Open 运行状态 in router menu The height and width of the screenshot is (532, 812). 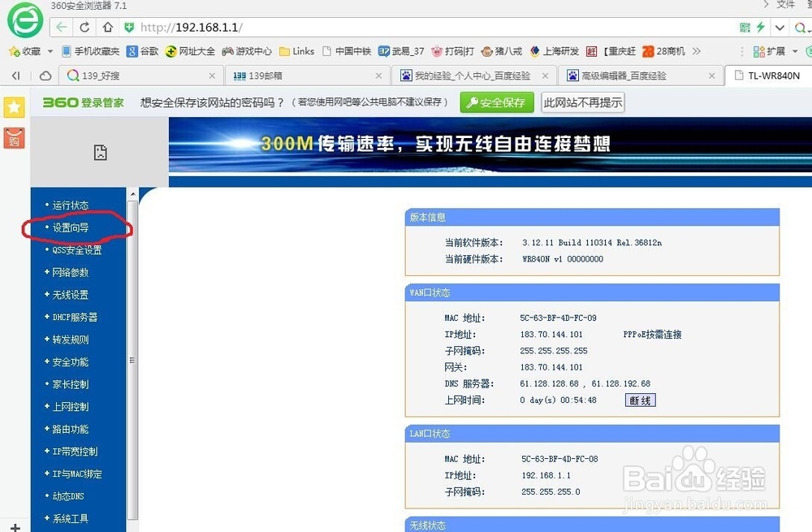tap(70, 205)
